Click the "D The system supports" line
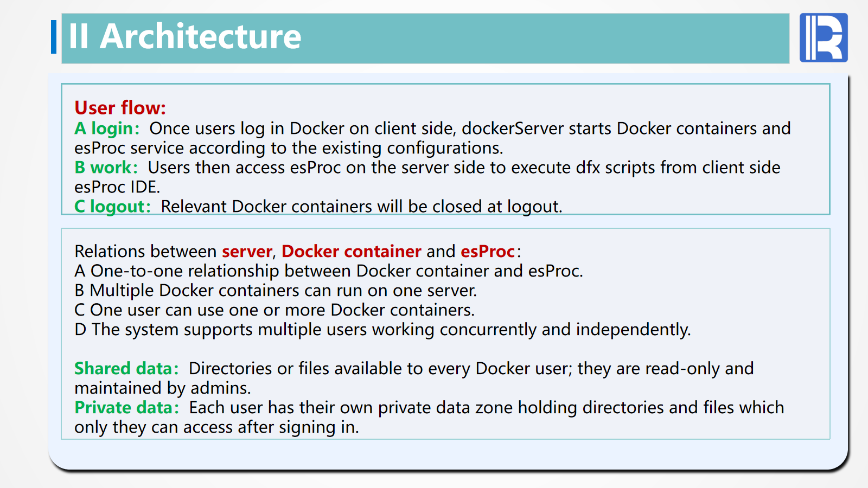Screen dimensions: 868x488 [382, 330]
